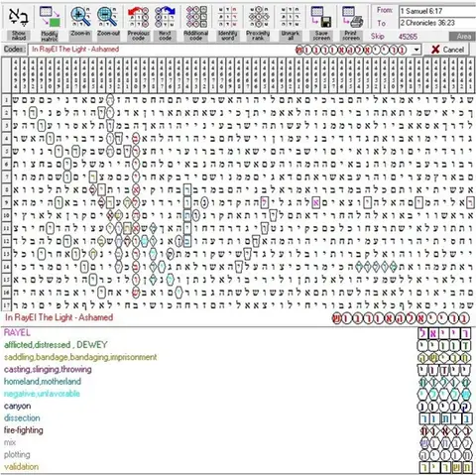Edit the From field 1 Samuel 6:17
This screenshot has height=475, width=476.
[437, 11]
